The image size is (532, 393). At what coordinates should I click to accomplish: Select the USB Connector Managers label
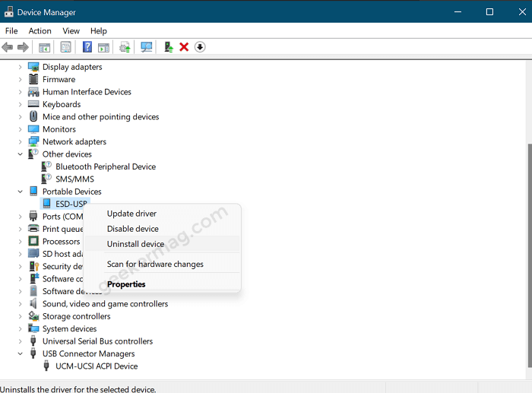tap(89, 353)
